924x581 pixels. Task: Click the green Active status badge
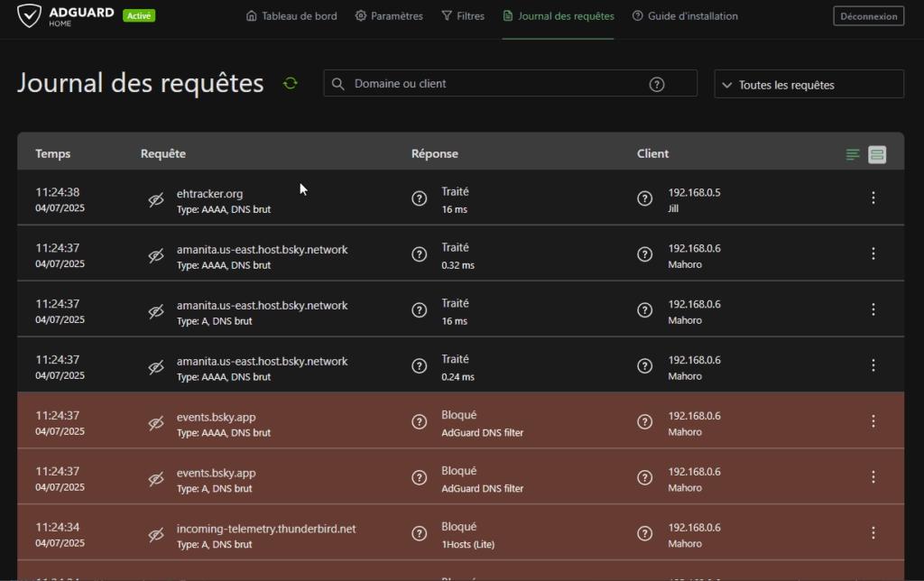click(139, 16)
